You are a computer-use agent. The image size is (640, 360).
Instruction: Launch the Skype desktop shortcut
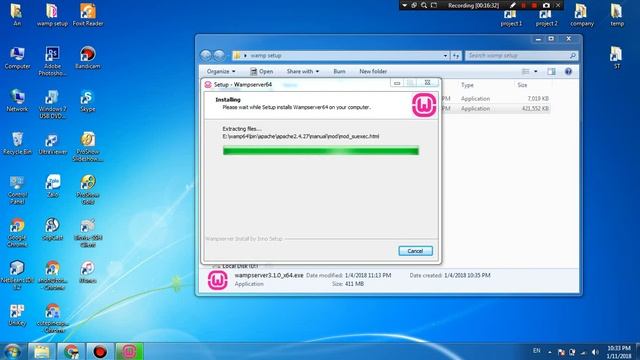88,101
